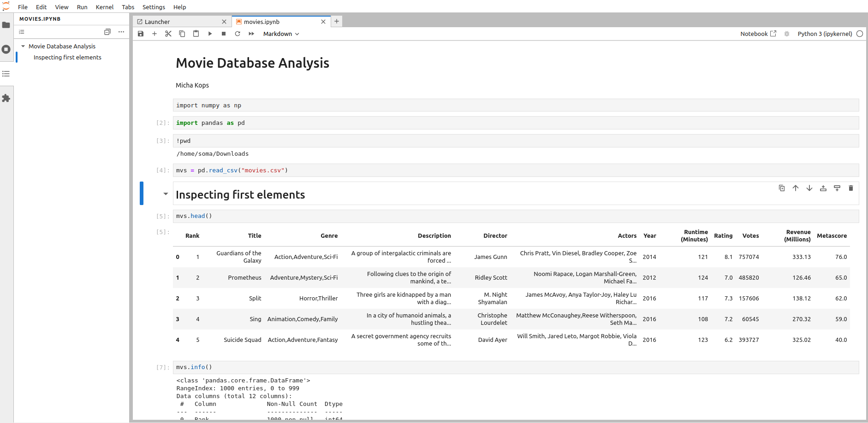The width and height of the screenshot is (868, 423).
Task: Open a new tab with plus button
Action: [337, 21]
